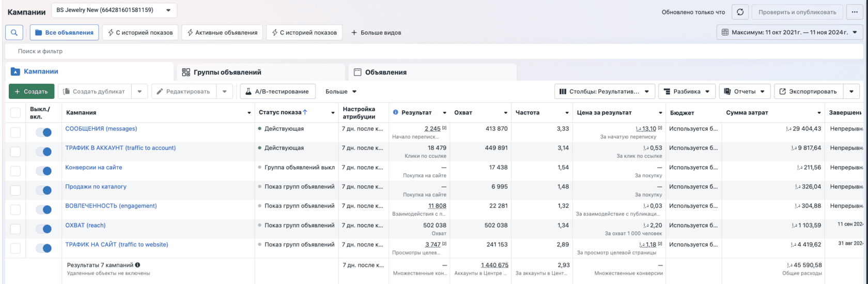
Task: Click Больше видов
Action: [x=376, y=33]
